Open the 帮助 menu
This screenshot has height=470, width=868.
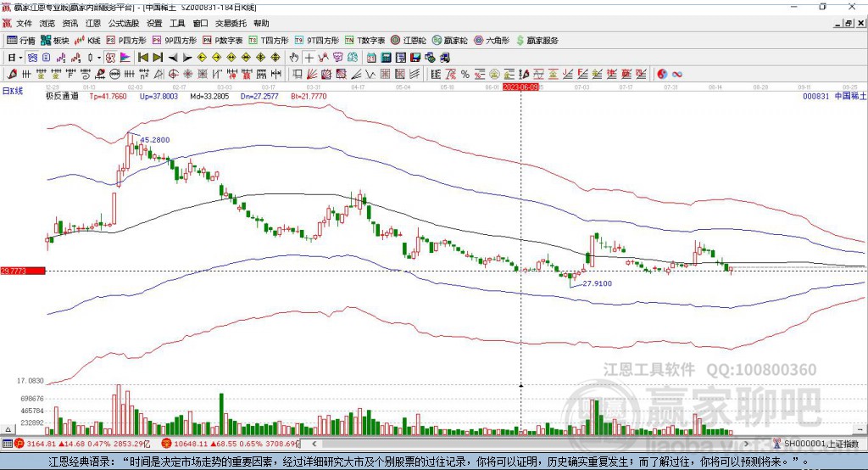click(x=261, y=23)
